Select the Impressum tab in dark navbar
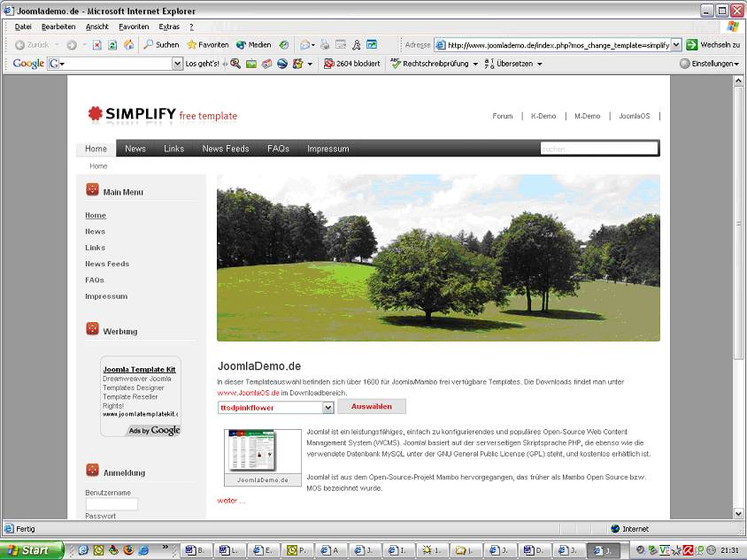747x560 pixels. click(328, 149)
